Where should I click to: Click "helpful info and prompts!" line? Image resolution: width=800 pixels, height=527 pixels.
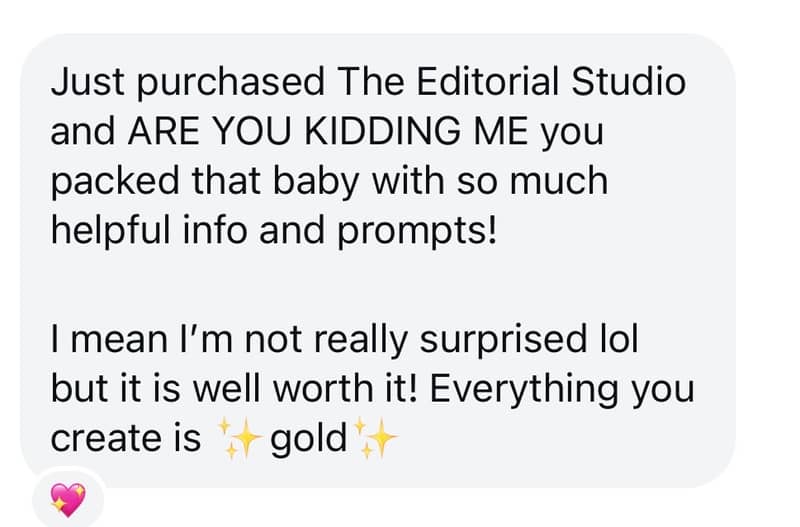[x=273, y=230]
